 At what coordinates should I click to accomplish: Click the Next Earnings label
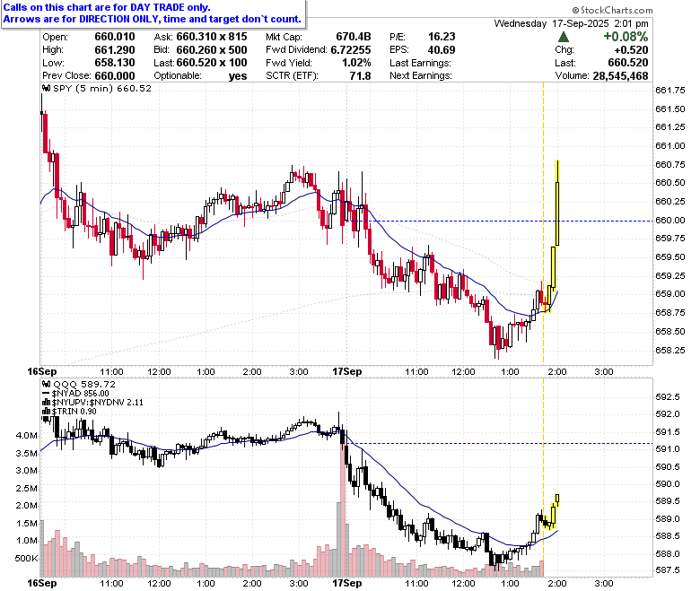point(421,76)
